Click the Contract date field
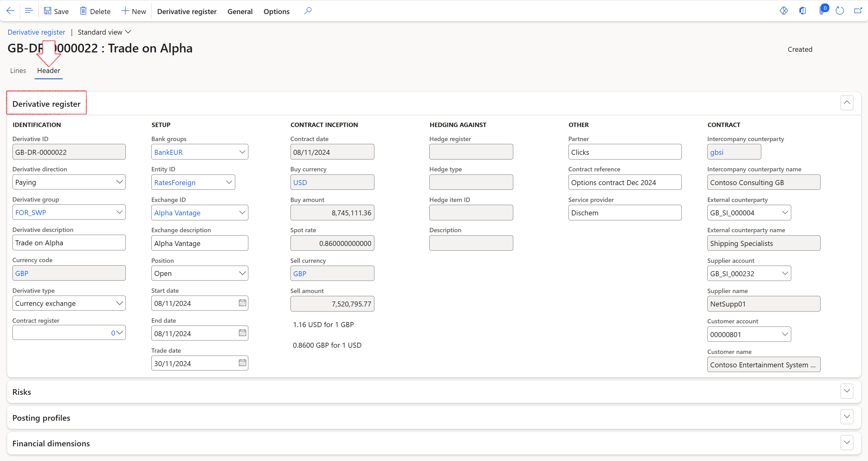This screenshot has width=868, height=461. pos(332,152)
